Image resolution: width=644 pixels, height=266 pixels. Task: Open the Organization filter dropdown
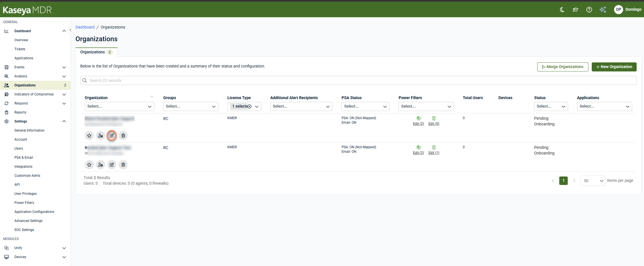(x=119, y=106)
